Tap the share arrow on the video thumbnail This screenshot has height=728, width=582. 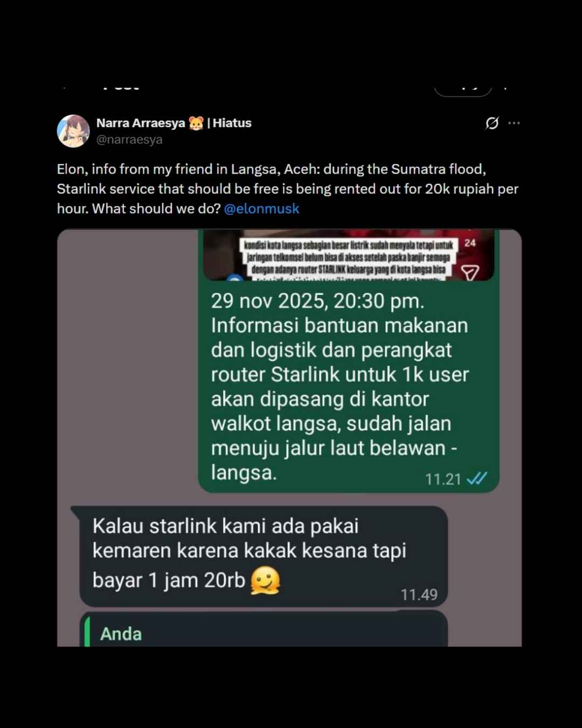[x=470, y=272]
